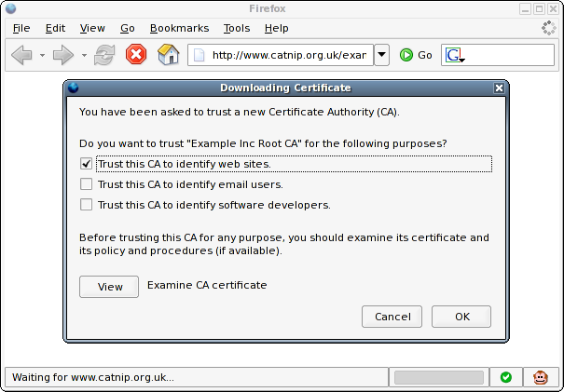Click the activity throbber icon beside the menu bar
564x392 pixels.
(x=549, y=28)
